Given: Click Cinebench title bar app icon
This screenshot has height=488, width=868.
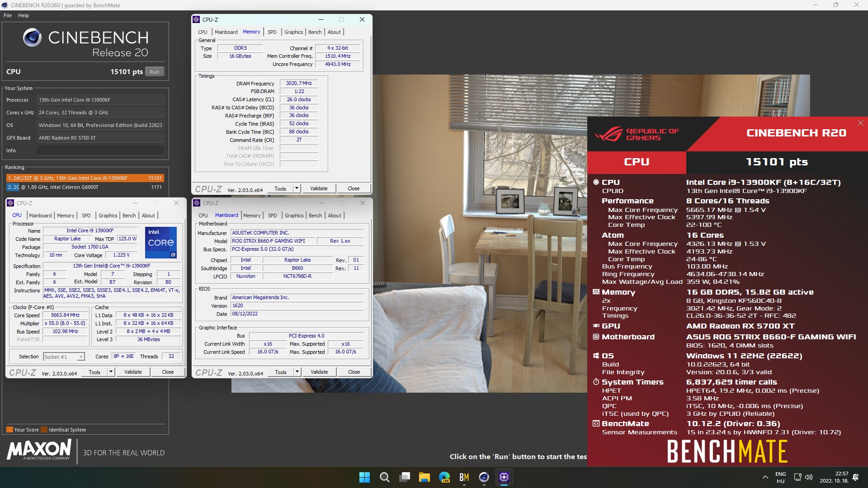Looking at the screenshot, I should point(5,5).
